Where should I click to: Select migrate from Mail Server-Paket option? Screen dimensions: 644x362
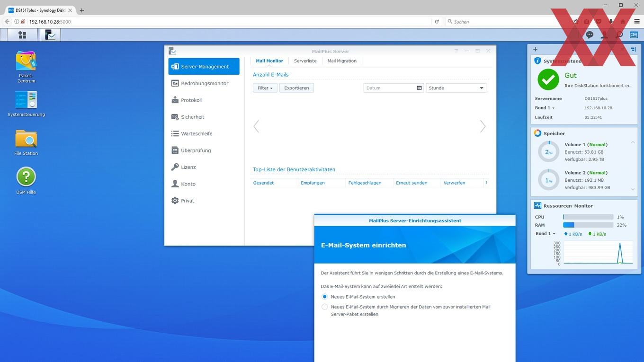[324, 307]
